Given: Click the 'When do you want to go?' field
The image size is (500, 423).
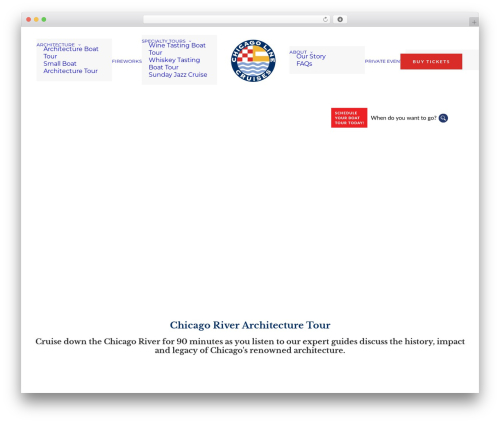Looking at the screenshot, I should (x=403, y=118).
